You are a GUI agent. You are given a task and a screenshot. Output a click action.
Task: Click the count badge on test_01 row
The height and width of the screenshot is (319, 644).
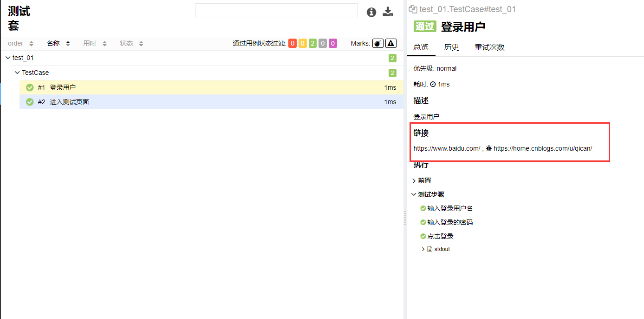392,58
